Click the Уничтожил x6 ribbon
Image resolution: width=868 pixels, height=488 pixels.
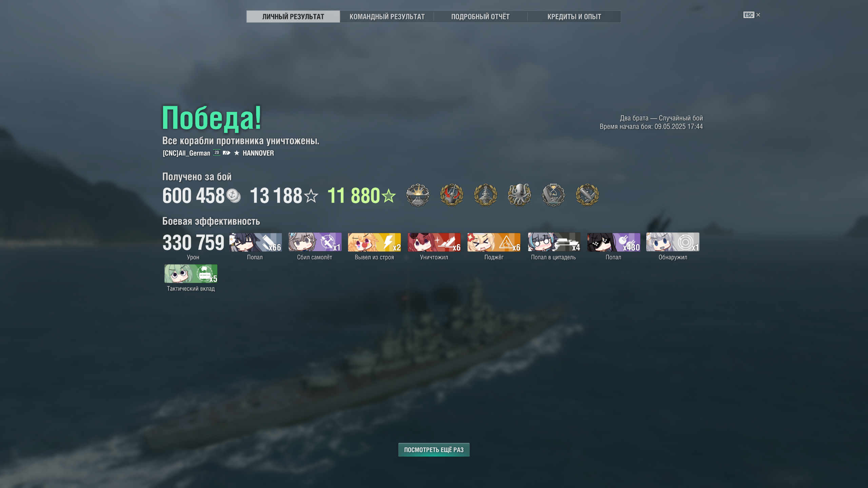(434, 242)
